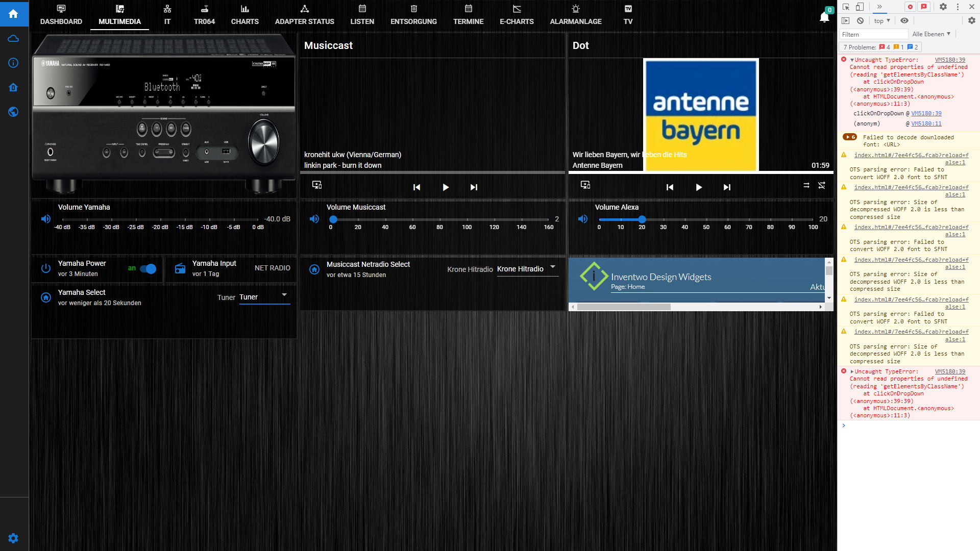Click the Yamaha Input radio icon

coord(180,268)
